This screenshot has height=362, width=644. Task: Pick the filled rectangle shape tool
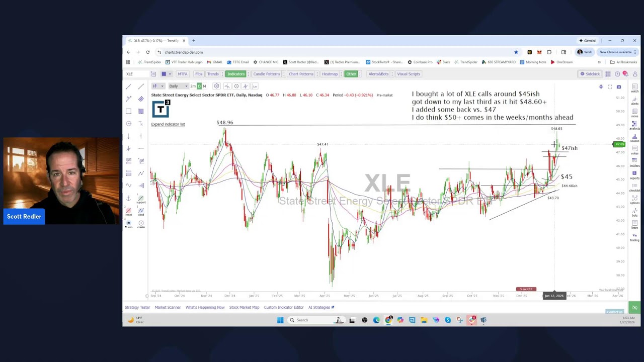click(x=141, y=111)
